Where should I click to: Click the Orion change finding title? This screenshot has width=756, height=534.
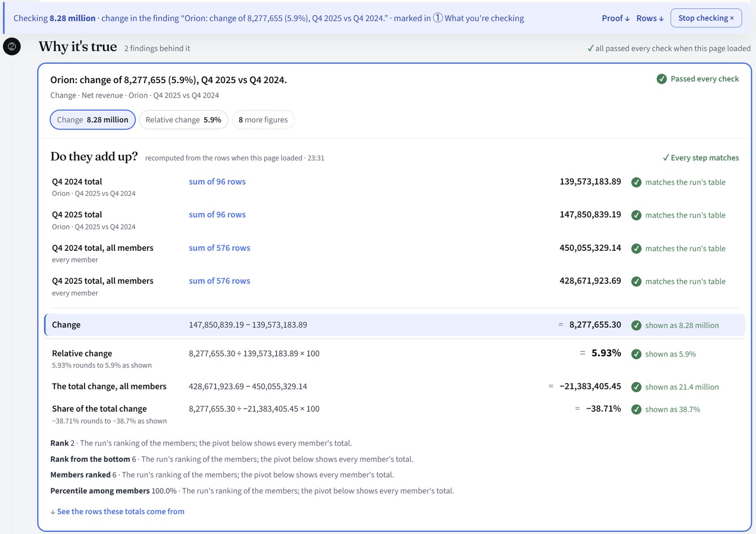click(169, 80)
